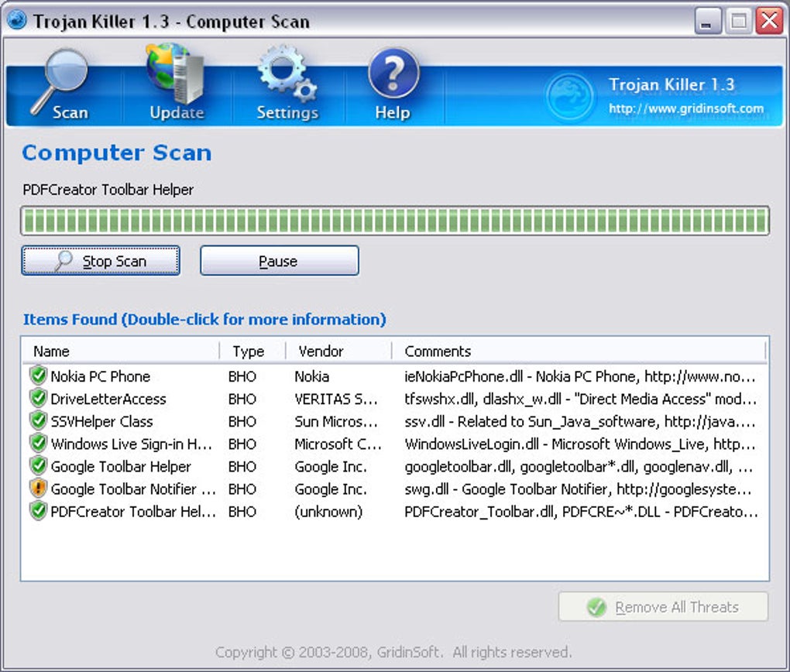Click the shield icon beside PDFCreator Toolbar Helper row
The width and height of the screenshot is (790, 672).
point(38,511)
